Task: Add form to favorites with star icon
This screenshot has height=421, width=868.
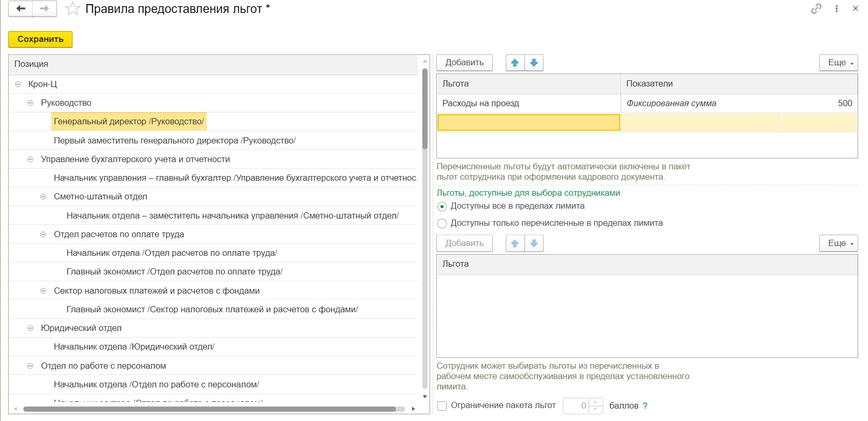Action: coord(73,9)
